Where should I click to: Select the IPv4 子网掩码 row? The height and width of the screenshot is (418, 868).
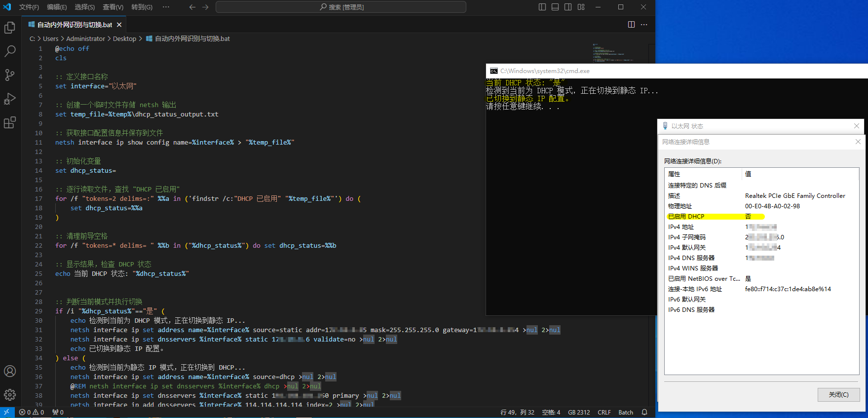click(x=761, y=237)
